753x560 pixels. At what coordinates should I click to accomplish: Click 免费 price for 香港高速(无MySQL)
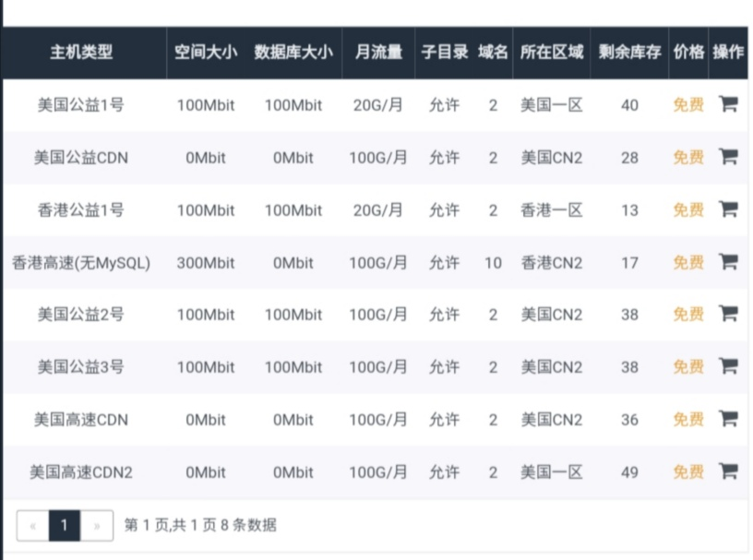click(x=687, y=263)
